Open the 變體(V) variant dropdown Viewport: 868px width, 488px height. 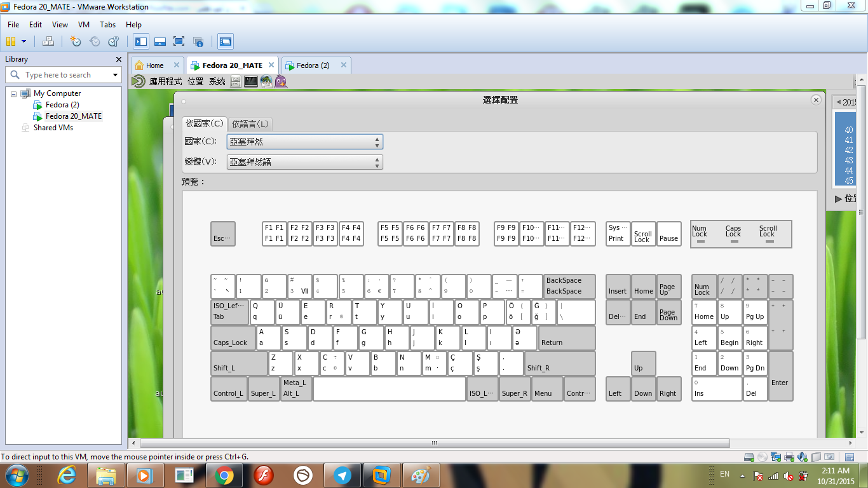pyautogui.click(x=305, y=162)
